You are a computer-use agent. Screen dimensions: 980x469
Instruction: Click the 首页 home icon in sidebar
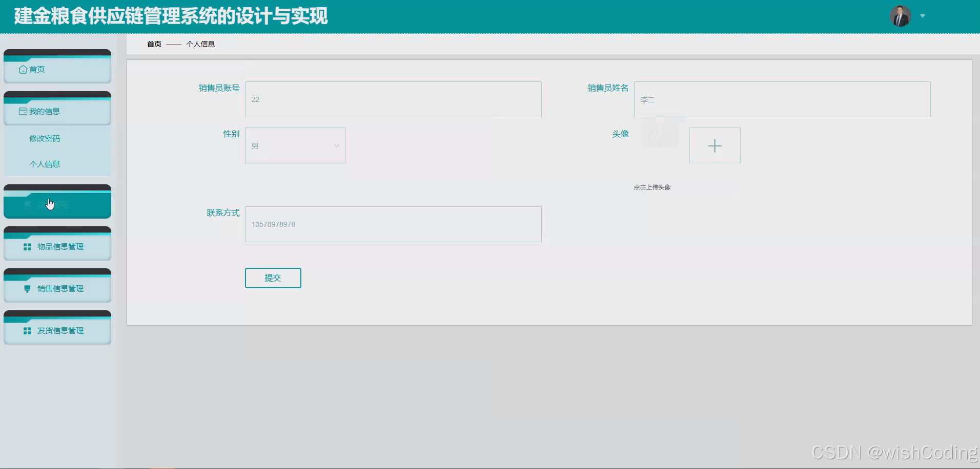(24, 69)
